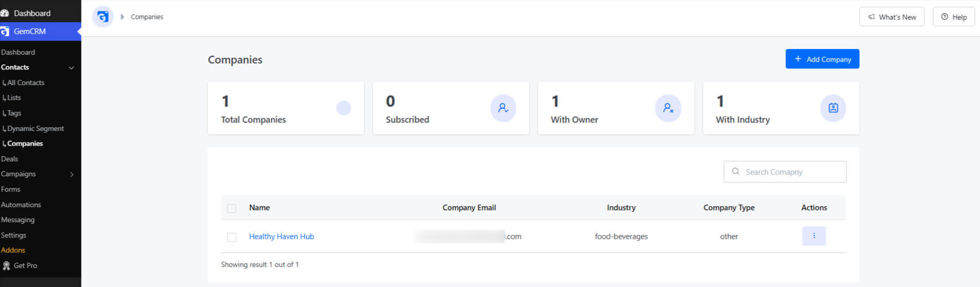Open Deals in sidebar
This screenshot has width=980, height=287.
(9, 159)
